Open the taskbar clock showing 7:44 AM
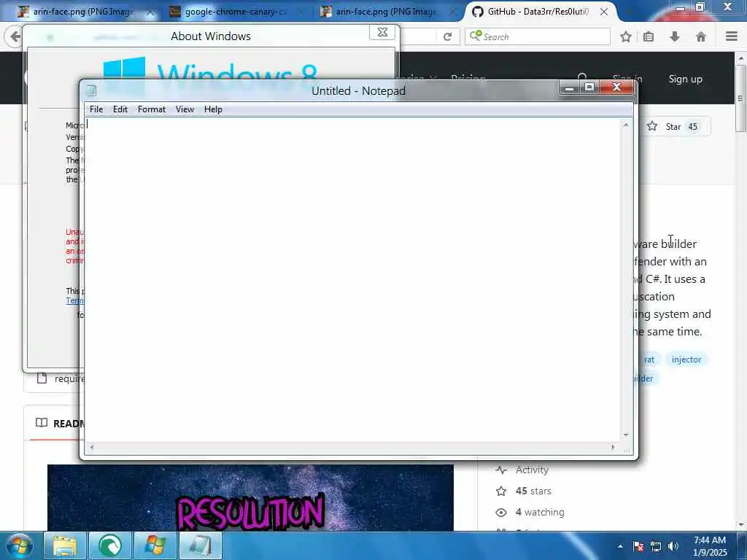This screenshot has width=747, height=560. [x=710, y=546]
